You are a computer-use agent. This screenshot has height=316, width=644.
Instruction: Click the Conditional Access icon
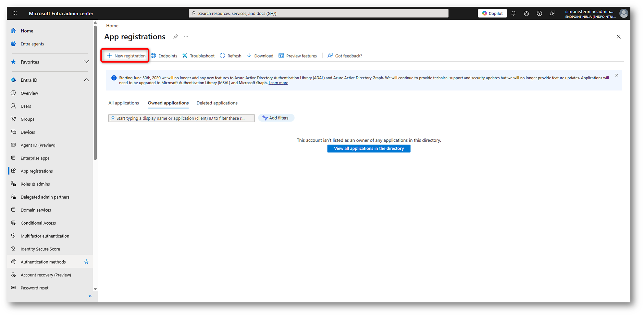(x=13, y=223)
